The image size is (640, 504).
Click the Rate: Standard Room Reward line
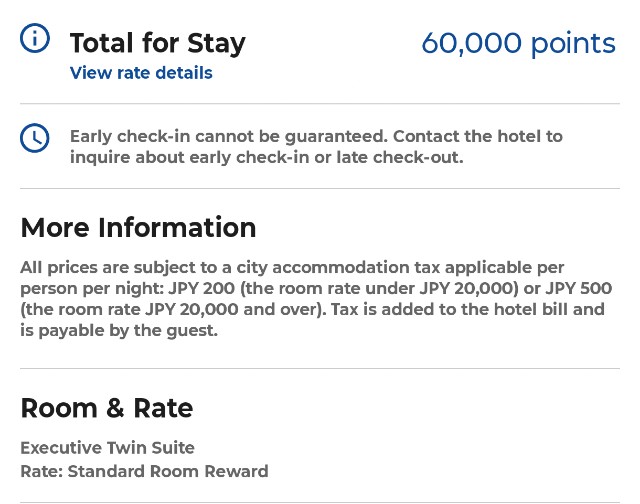[x=144, y=471]
